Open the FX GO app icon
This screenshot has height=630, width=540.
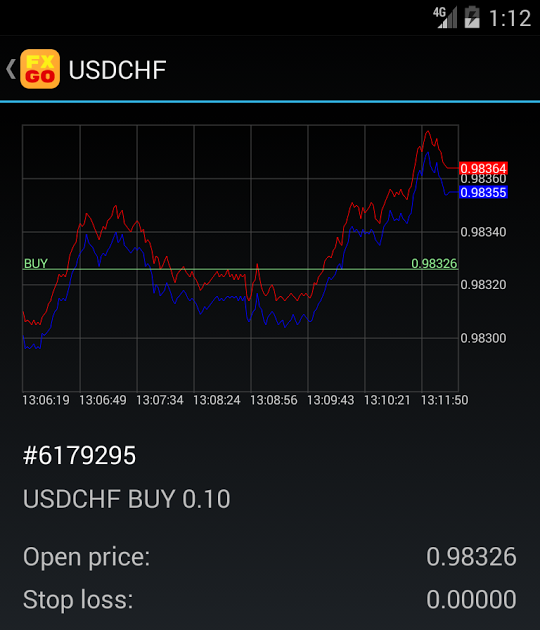[40, 69]
